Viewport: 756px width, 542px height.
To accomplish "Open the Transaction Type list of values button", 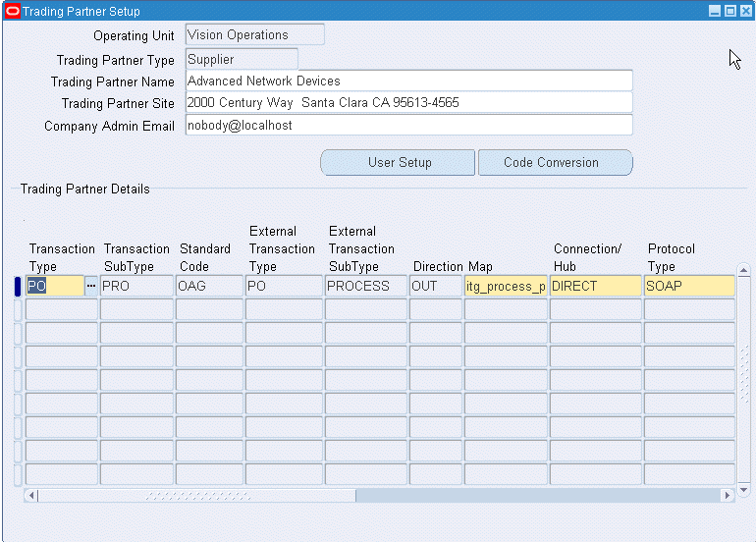I will pyautogui.click(x=91, y=286).
